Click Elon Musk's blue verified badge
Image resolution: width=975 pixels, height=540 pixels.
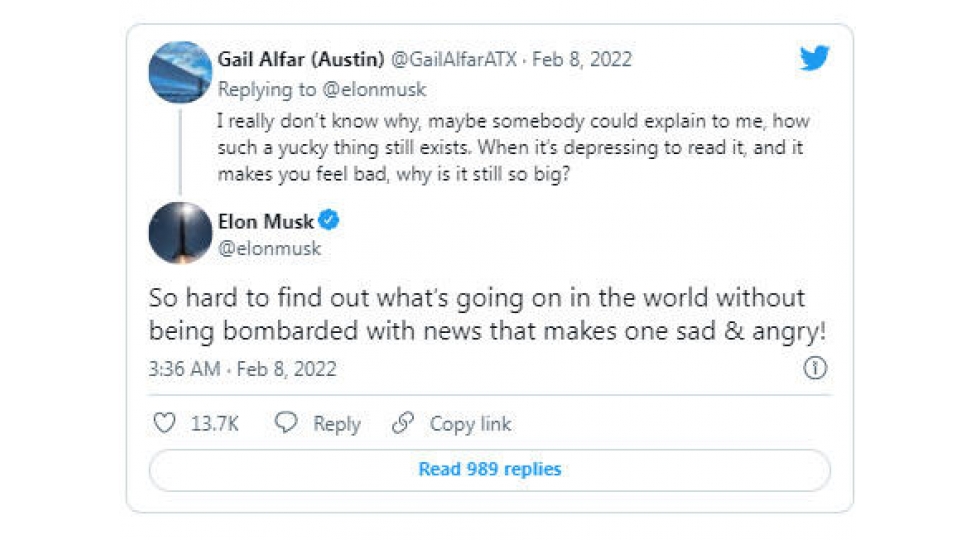pyautogui.click(x=329, y=221)
